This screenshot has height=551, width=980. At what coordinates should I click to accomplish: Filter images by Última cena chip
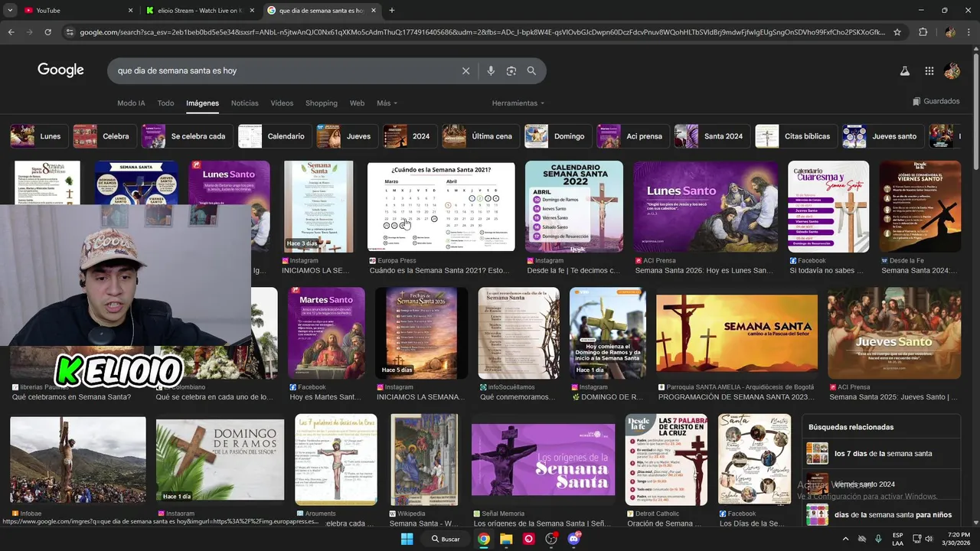click(x=481, y=136)
